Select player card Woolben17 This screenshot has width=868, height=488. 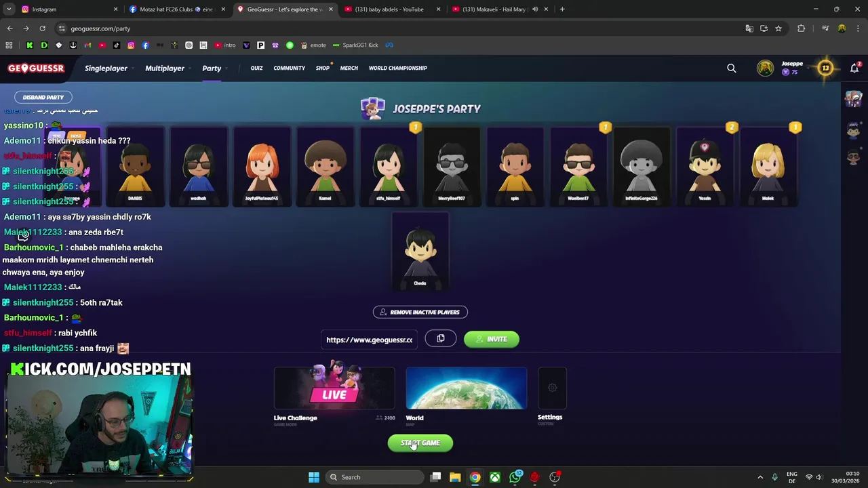(x=578, y=166)
